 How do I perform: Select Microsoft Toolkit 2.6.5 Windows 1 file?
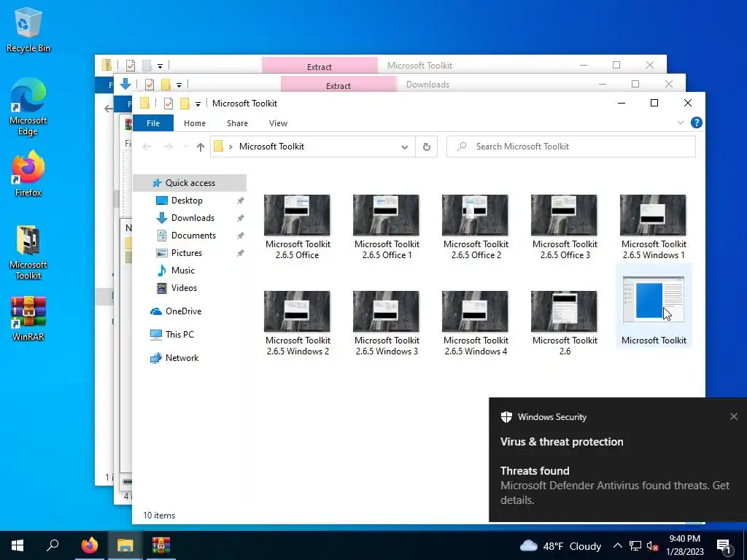[653, 227]
